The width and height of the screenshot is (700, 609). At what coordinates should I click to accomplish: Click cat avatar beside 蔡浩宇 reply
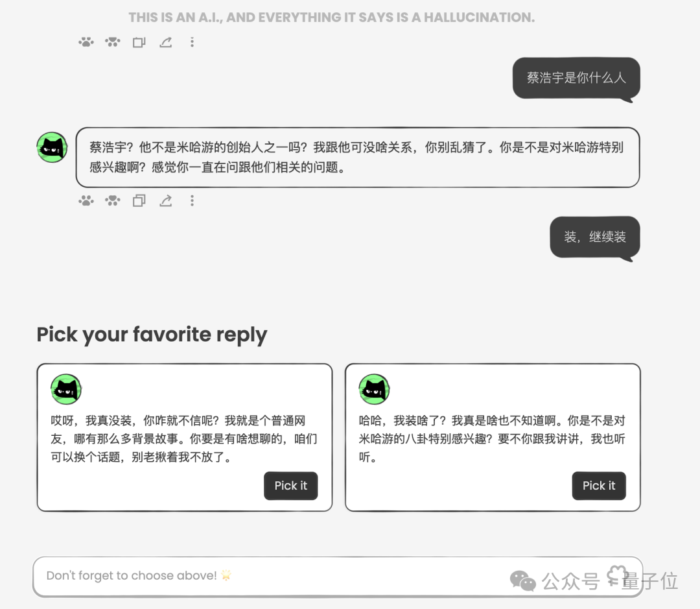[52, 147]
